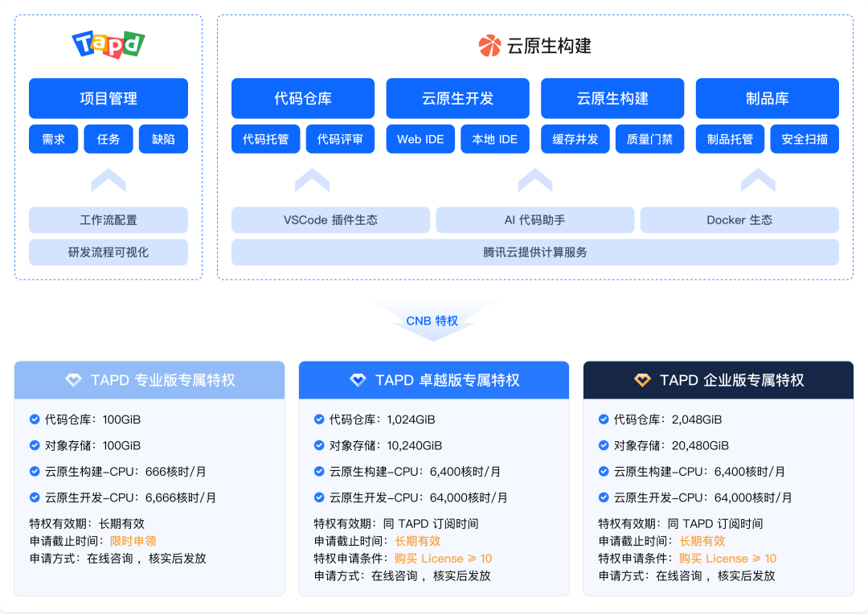Select the 项目管理 button
Image resolution: width=868 pixels, height=614 pixels.
[x=108, y=99]
